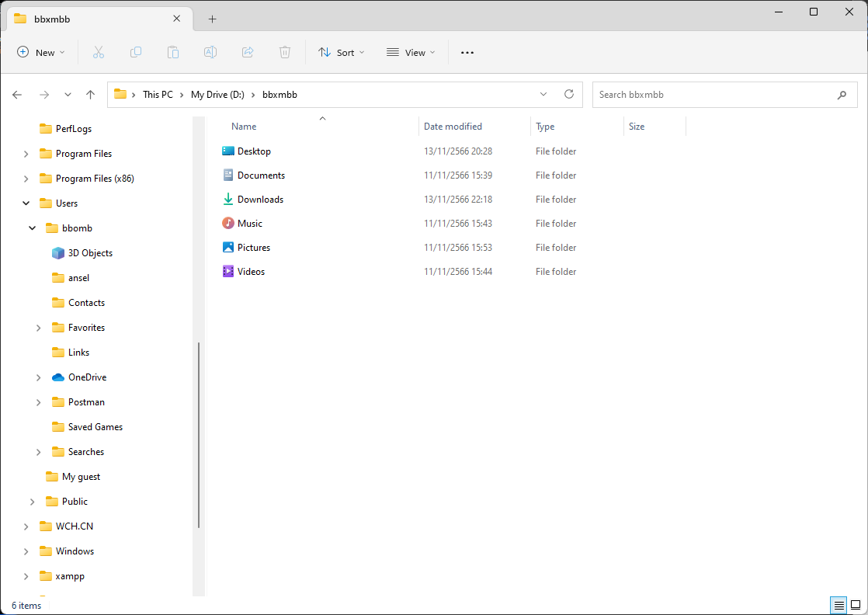Screen dimensions: 868x615
Task: Click the Rename icon in toolbar
Action: 210,52
